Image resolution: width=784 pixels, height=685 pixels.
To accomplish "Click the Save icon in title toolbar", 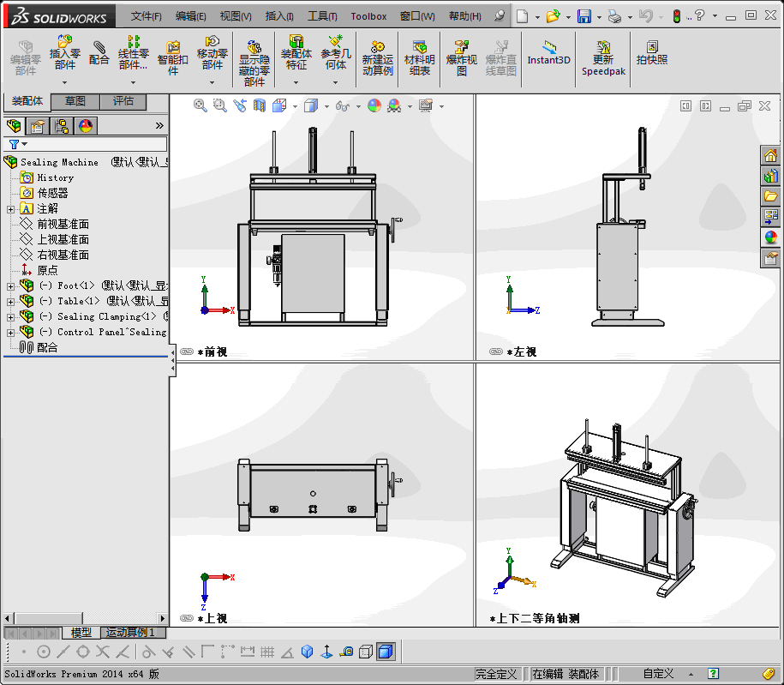I will [x=584, y=16].
